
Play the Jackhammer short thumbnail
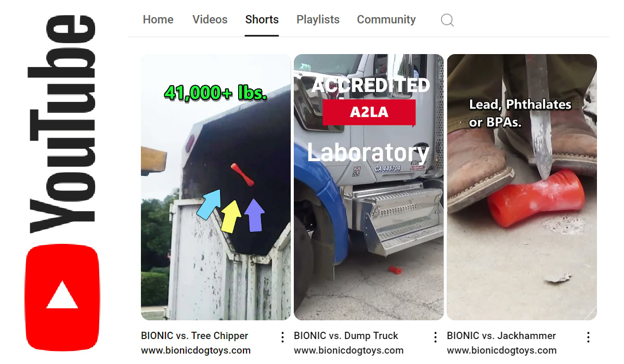click(x=522, y=187)
